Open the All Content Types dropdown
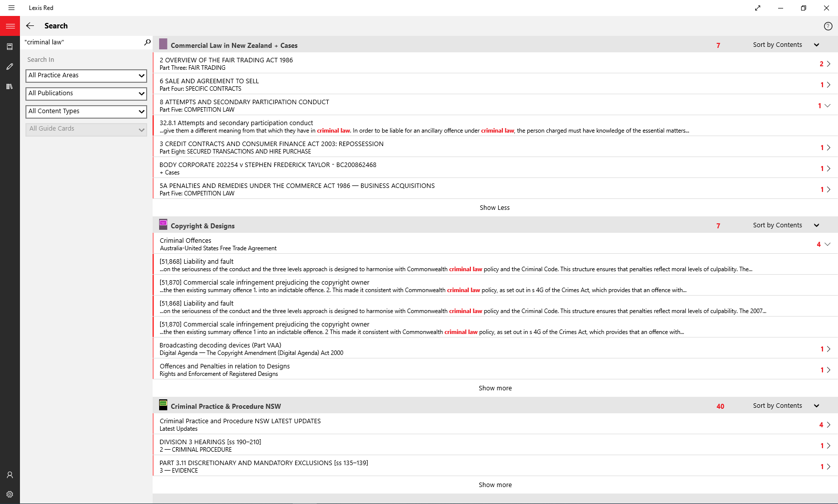The width and height of the screenshot is (838, 504). pyautogui.click(x=86, y=111)
